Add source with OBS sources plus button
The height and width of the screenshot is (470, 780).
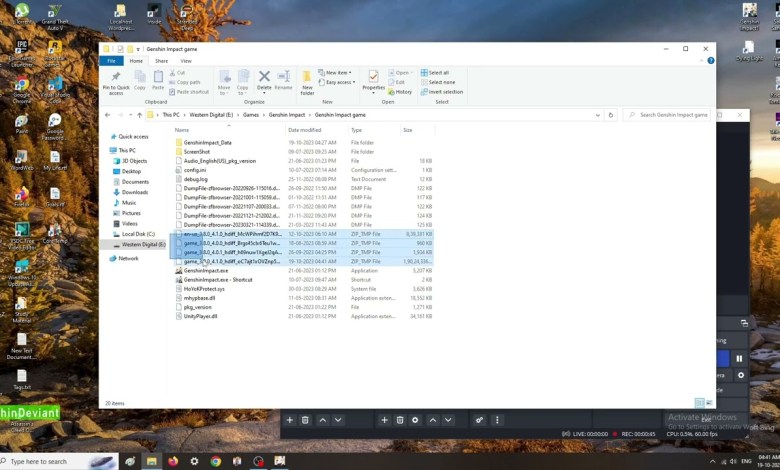[x=384, y=420]
